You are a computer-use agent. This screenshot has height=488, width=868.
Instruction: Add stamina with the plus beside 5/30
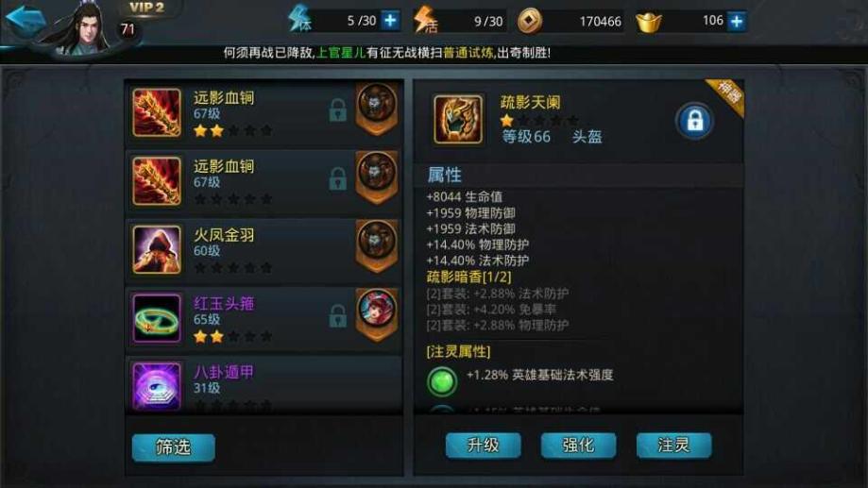[390, 21]
